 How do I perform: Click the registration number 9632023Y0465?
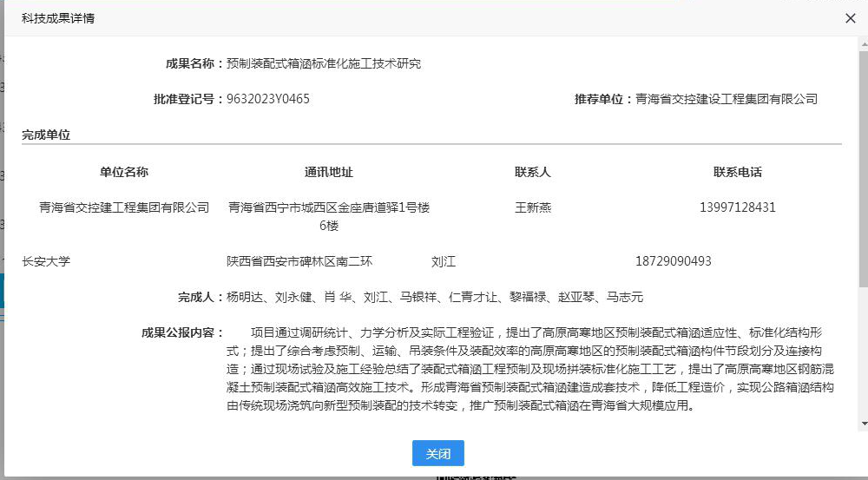click(267, 99)
